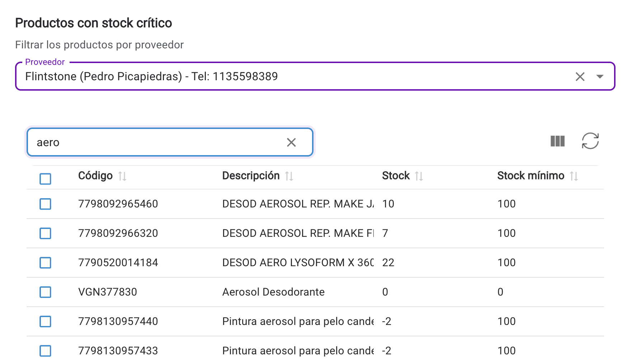Image resolution: width=632 pixels, height=364 pixels.
Task: Clear the selected Proveedor value
Action: 580,76
